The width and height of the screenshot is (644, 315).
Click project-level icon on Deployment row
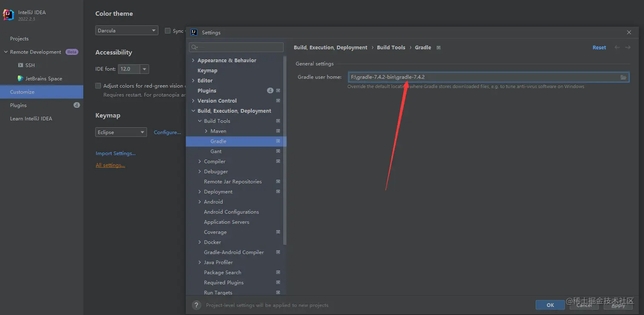click(x=278, y=192)
